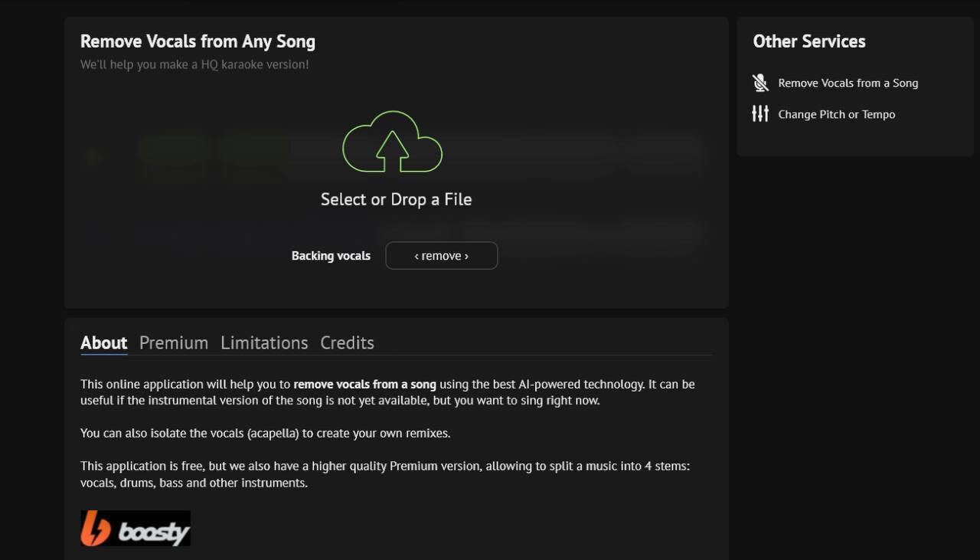Show the Limitations tab
The width and height of the screenshot is (980, 560).
coord(264,342)
